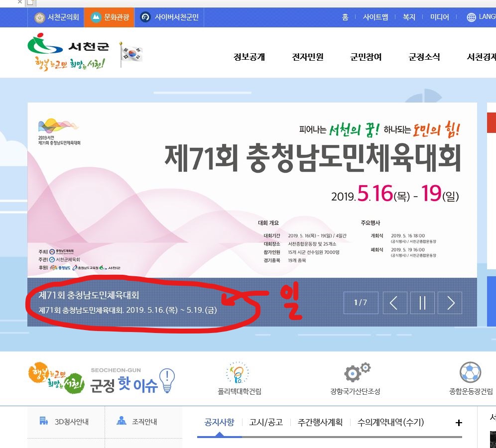This screenshot has height=448, width=496.
Task: Open the 사이트맵 link
Action: 375,17
